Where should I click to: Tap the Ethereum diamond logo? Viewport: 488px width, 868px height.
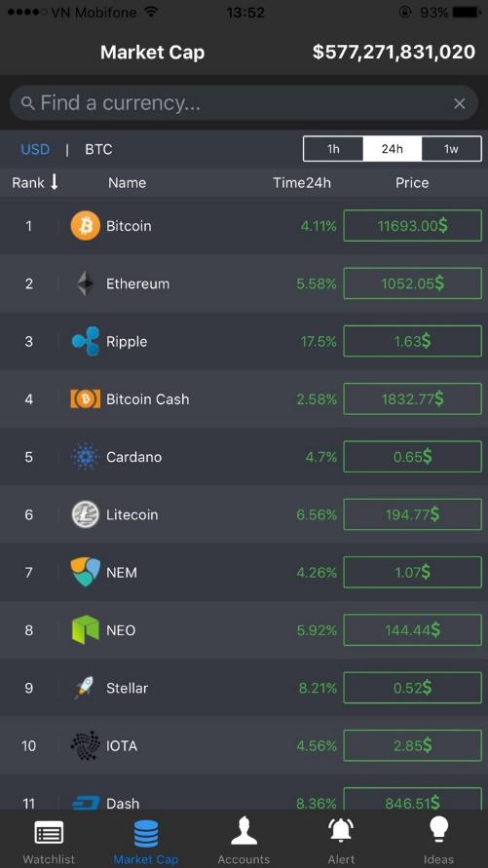(x=85, y=283)
